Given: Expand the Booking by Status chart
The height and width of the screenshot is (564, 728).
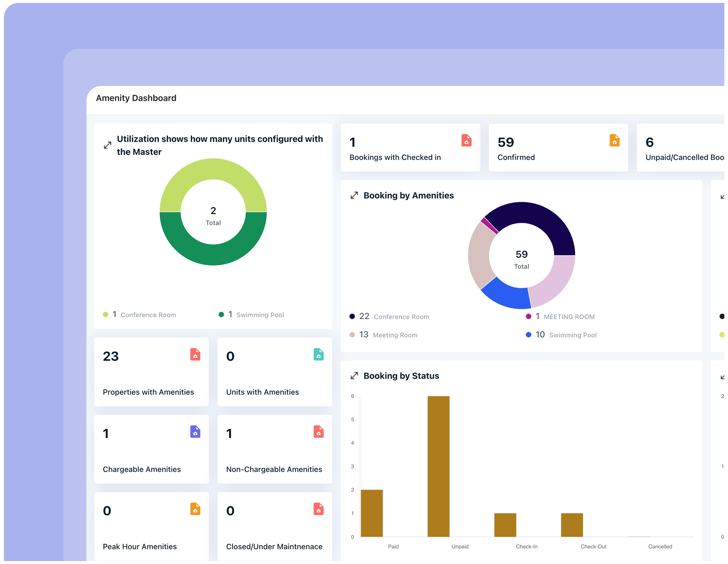Looking at the screenshot, I should pyautogui.click(x=354, y=376).
